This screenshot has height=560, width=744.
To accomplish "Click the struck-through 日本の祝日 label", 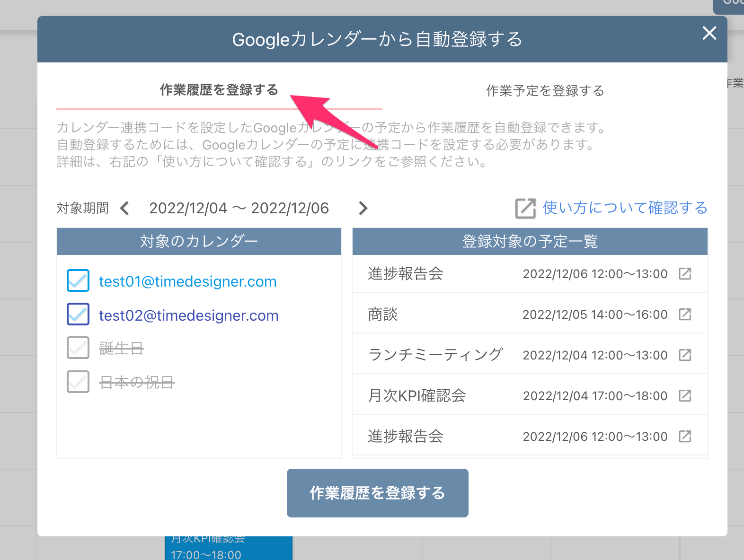I will (x=137, y=382).
